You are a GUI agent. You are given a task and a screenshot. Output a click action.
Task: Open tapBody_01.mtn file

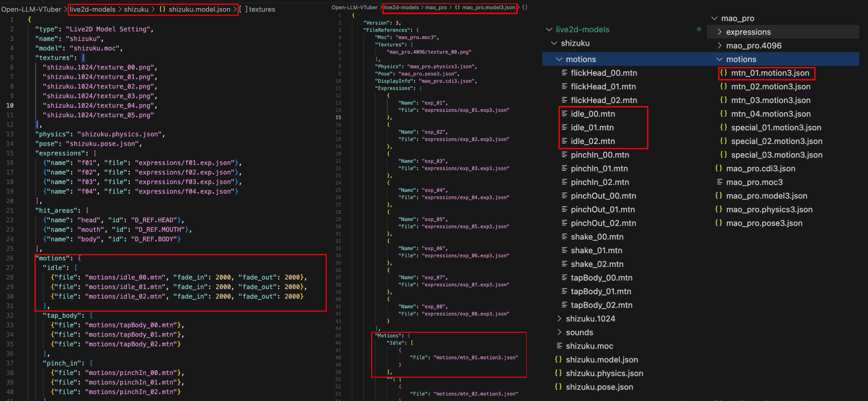[601, 291]
